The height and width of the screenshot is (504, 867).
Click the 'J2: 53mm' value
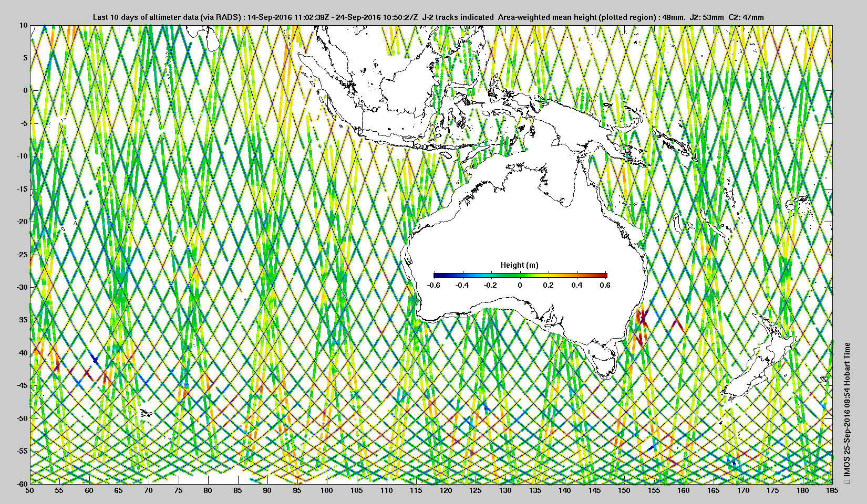(706, 17)
